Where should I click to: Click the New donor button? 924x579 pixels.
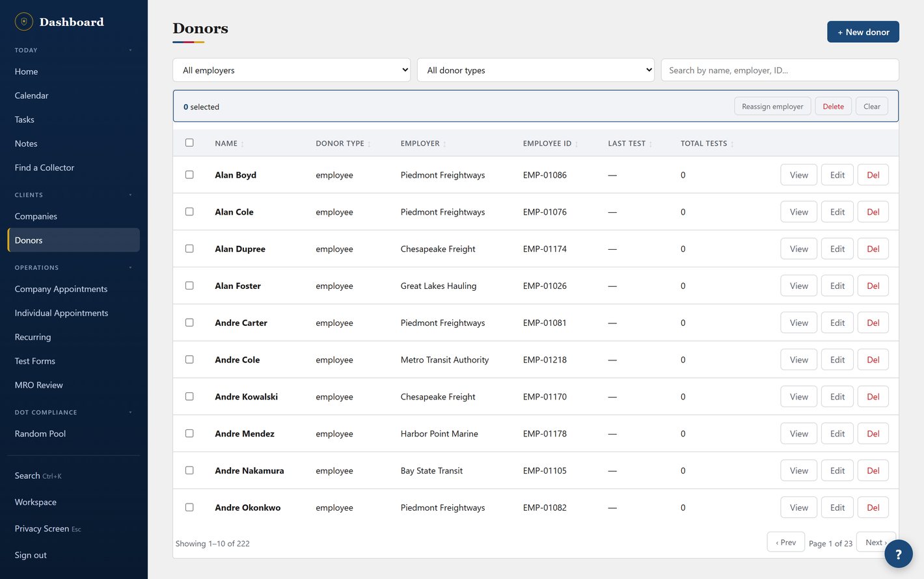point(863,32)
